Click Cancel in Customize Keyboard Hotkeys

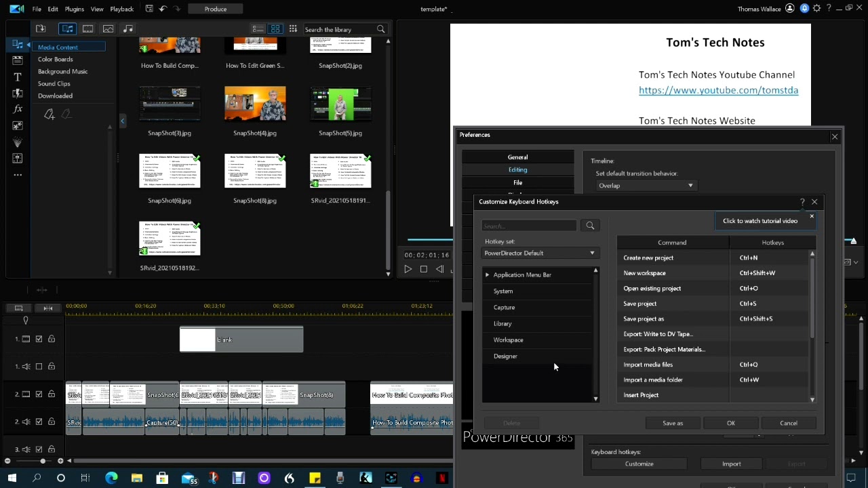click(x=789, y=423)
